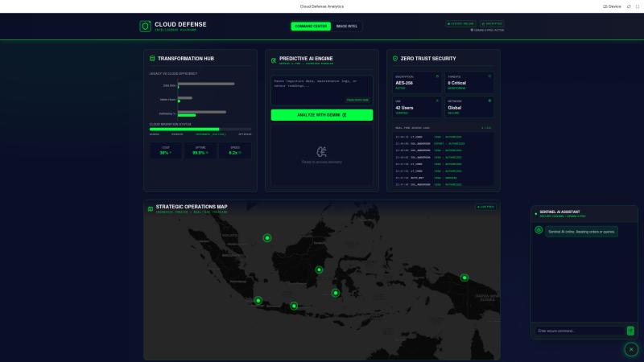Click the Uptime 99.9% stat card

(200, 150)
